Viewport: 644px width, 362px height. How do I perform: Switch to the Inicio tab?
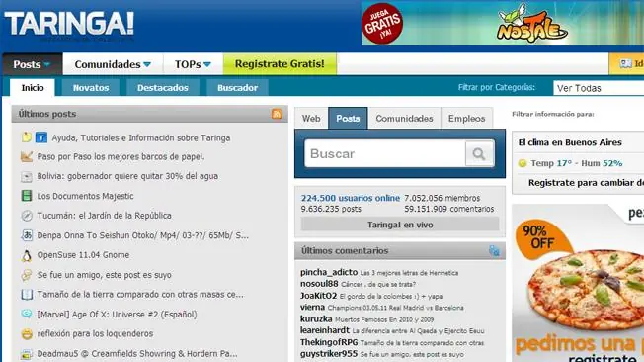pyautogui.click(x=33, y=88)
